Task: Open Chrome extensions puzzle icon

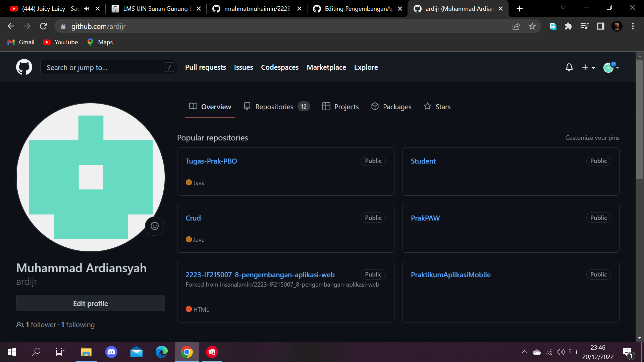Action: click(568, 26)
